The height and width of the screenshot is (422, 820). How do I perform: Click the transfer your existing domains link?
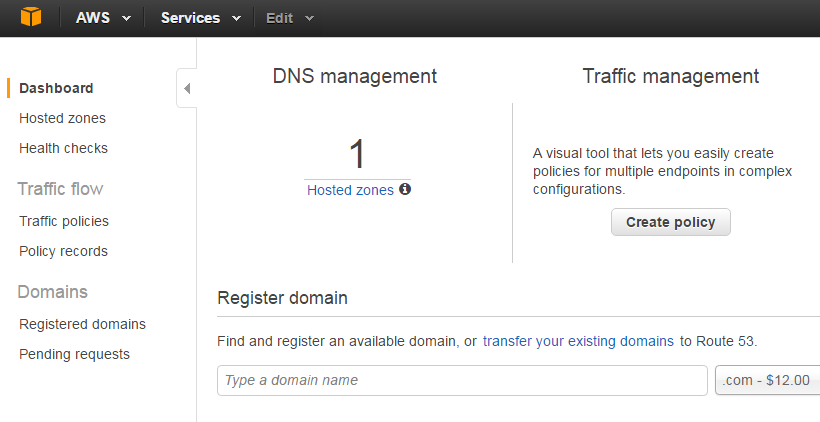[578, 341]
